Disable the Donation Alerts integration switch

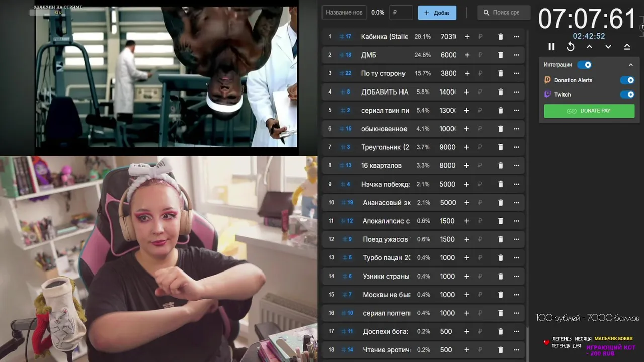627,80
